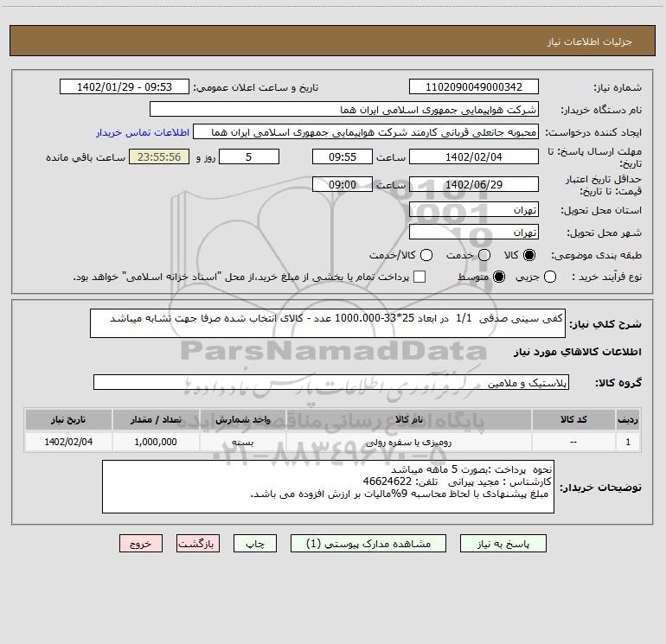The width and height of the screenshot is (666, 644).
Task: Click the بازگشت back button
Action: point(198,544)
